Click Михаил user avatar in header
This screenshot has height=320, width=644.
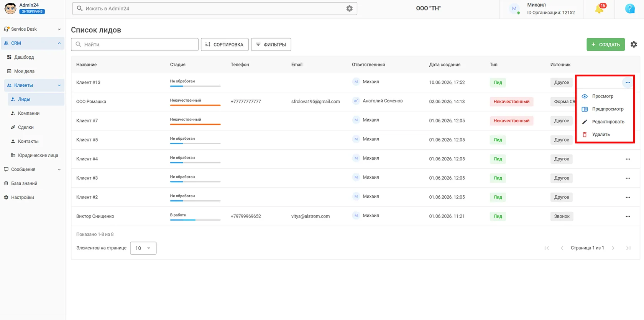(514, 8)
